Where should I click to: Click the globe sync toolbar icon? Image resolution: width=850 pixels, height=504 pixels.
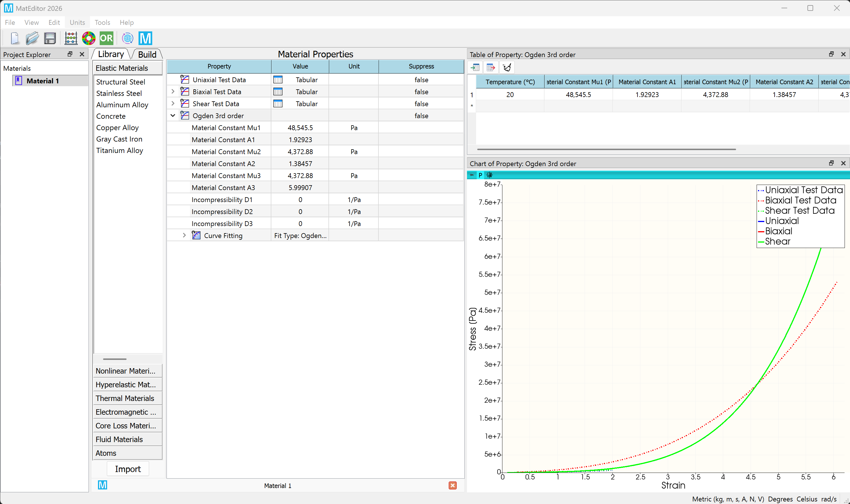coord(127,38)
